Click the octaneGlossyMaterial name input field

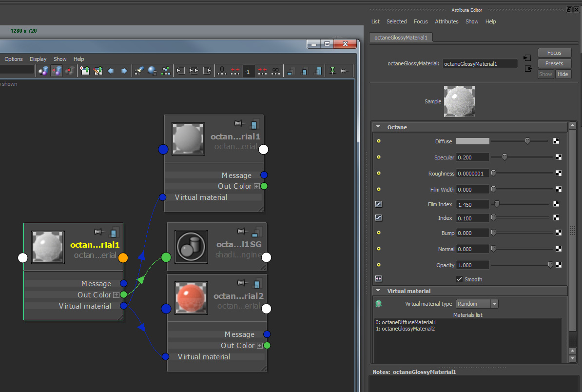point(480,64)
